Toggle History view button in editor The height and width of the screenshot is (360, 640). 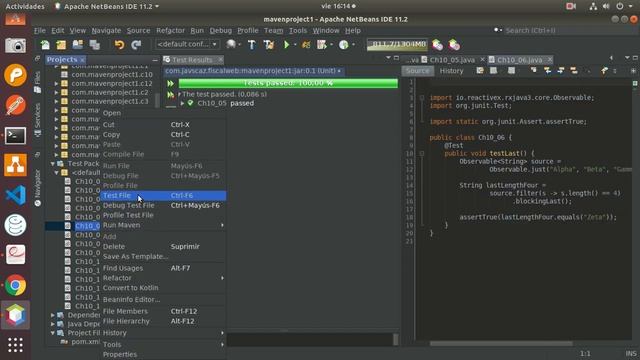click(451, 71)
